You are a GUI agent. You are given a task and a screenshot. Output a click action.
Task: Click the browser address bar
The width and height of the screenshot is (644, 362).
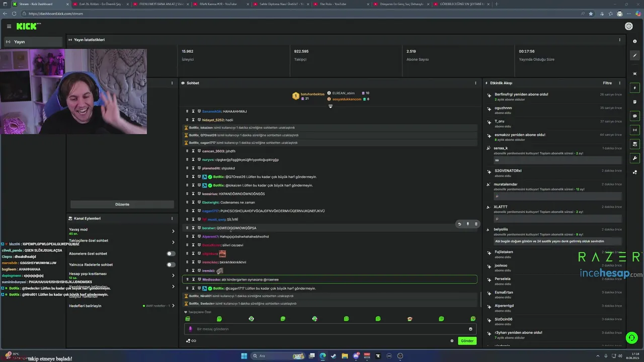pyautogui.click(x=302, y=14)
